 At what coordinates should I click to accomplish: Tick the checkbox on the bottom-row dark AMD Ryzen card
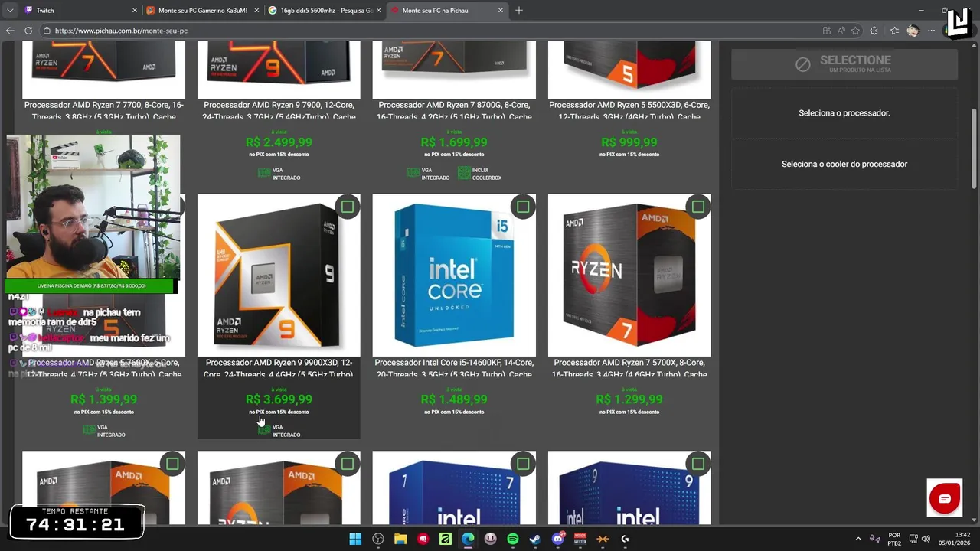(x=348, y=464)
